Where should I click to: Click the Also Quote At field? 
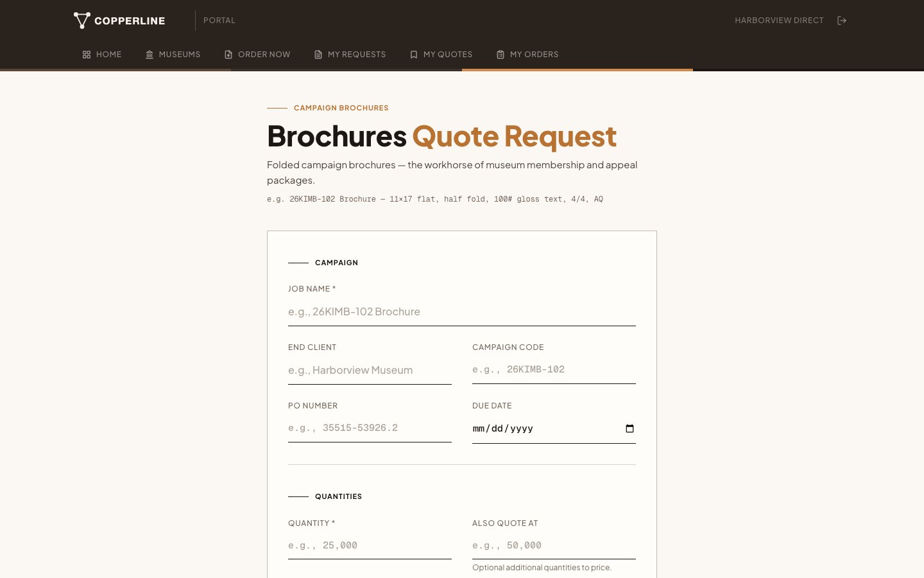pyautogui.click(x=554, y=546)
